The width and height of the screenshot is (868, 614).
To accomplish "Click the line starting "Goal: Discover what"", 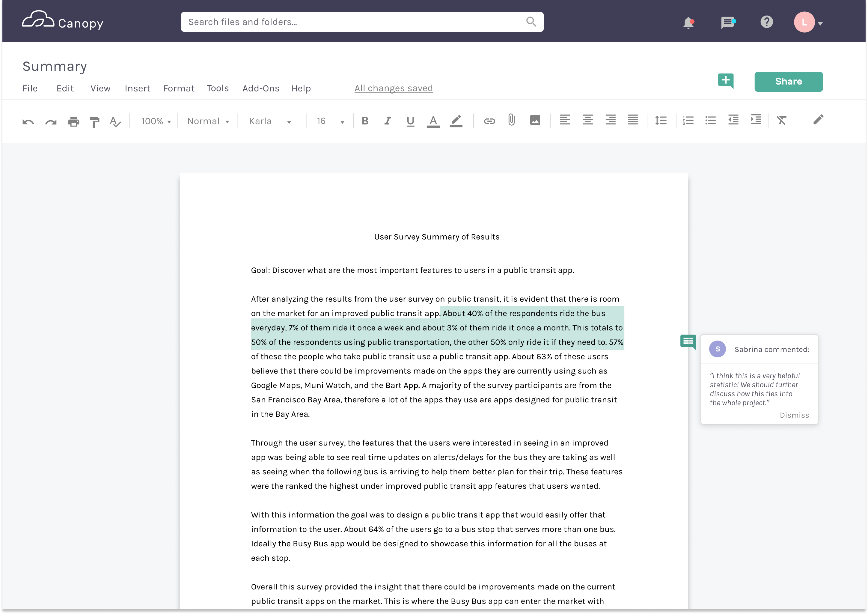I will [412, 270].
